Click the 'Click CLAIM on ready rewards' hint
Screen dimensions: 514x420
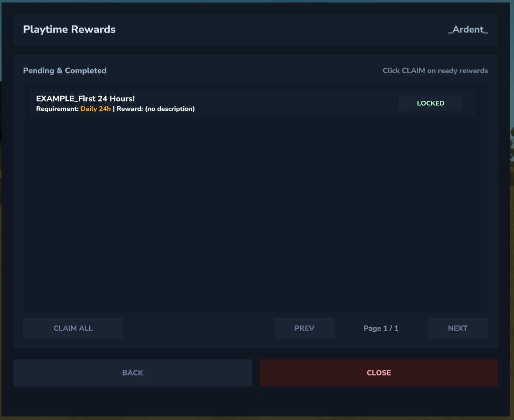[435, 71]
